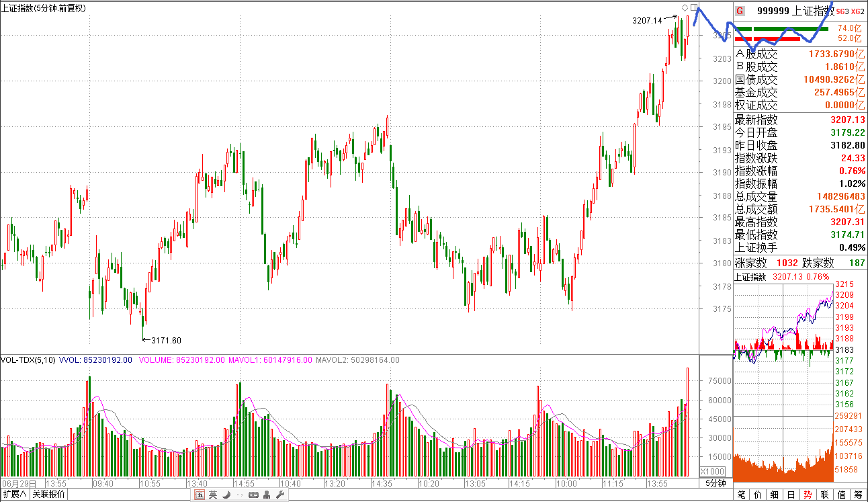Click the square window icon atop chart
Image resolution: width=868 pixels, height=502 pixels.
[694, 7]
